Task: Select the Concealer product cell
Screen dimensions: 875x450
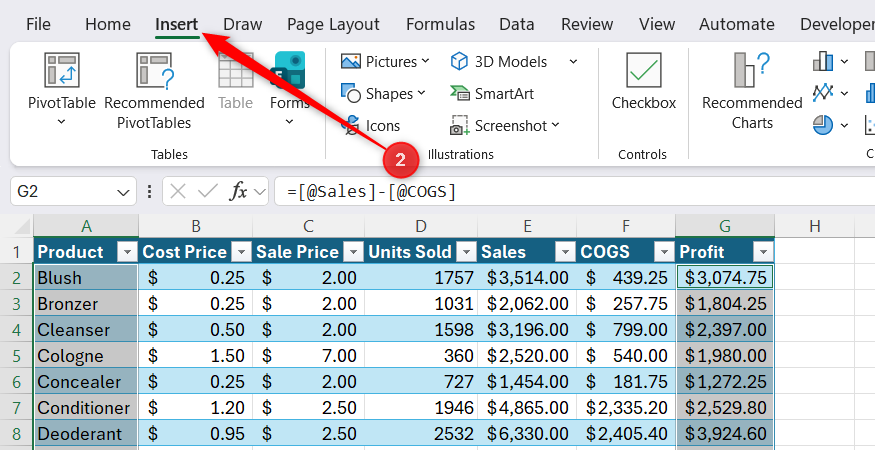Action: coord(86,382)
